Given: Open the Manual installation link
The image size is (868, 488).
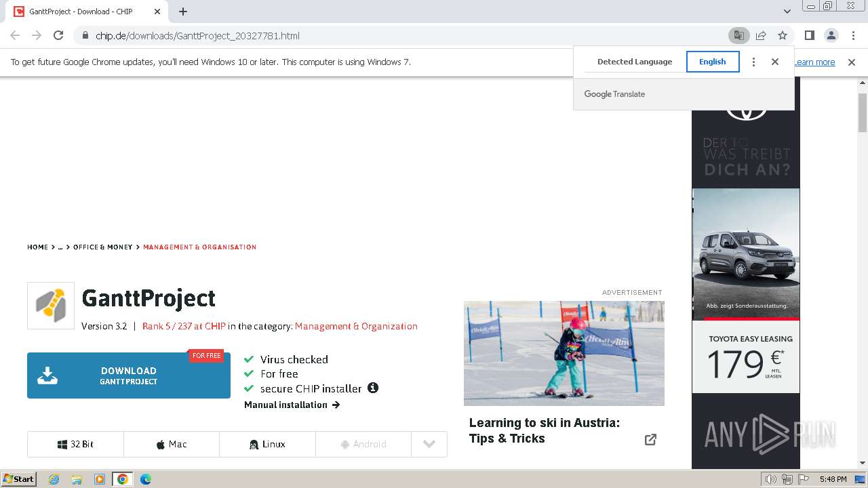Looking at the screenshot, I should [292, 405].
